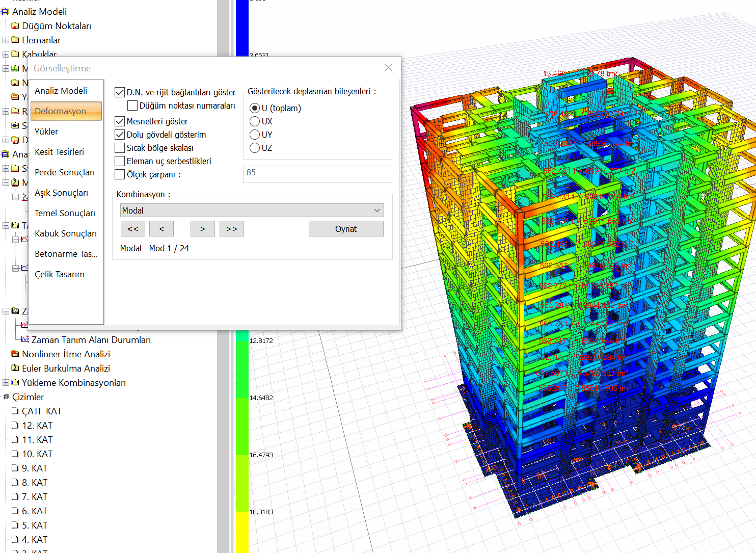The image size is (756, 553).
Task: Click the page icon beside 11. KAT
Action: (15, 440)
